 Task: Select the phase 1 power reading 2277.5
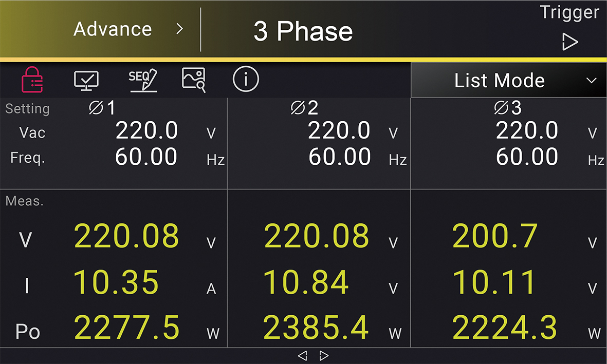pos(126,327)
